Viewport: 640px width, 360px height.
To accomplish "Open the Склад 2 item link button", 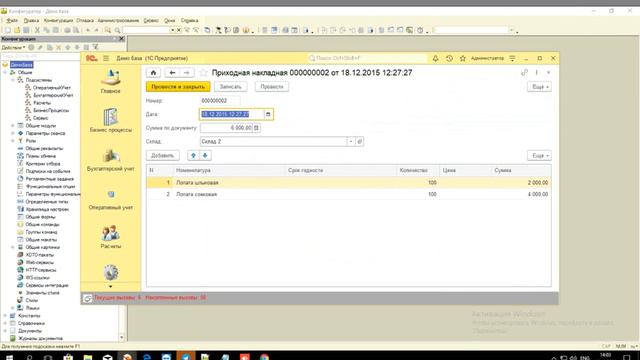I will [360, 141].
